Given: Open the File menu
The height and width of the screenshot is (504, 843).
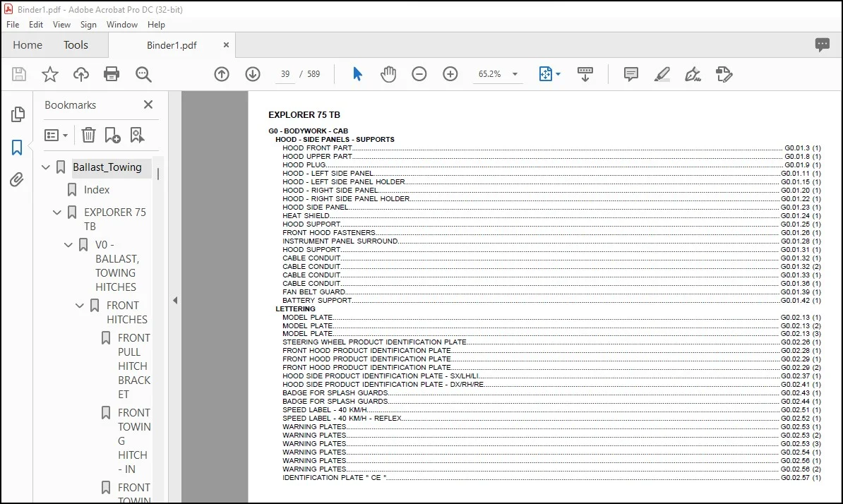Looking at the screenshot, I should pyautogui.click(x=13, y=25).
